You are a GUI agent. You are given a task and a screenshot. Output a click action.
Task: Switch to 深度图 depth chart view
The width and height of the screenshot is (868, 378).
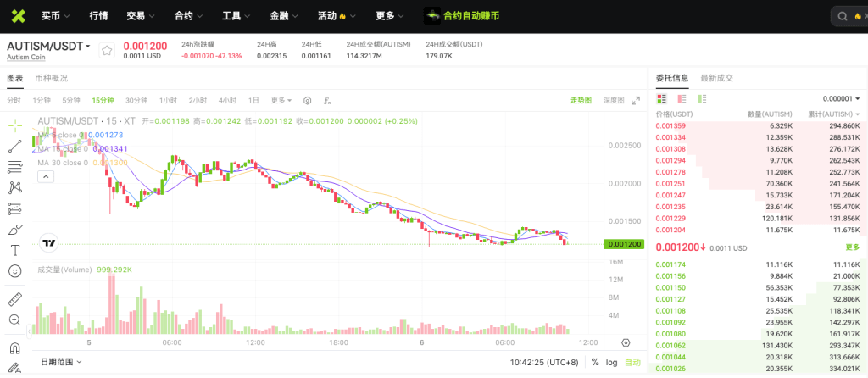point(614,100)
